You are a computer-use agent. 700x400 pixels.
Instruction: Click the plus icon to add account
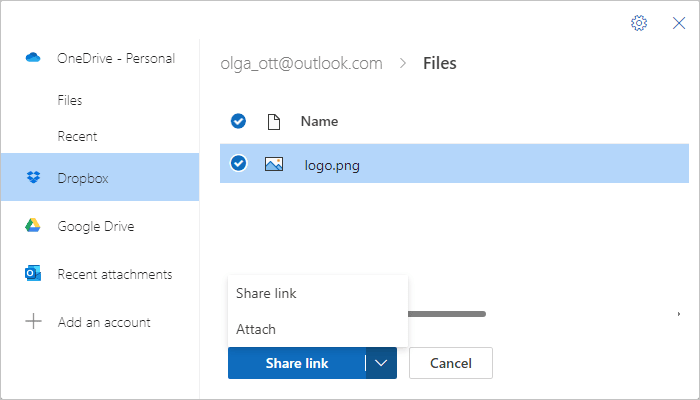(33, 322)
